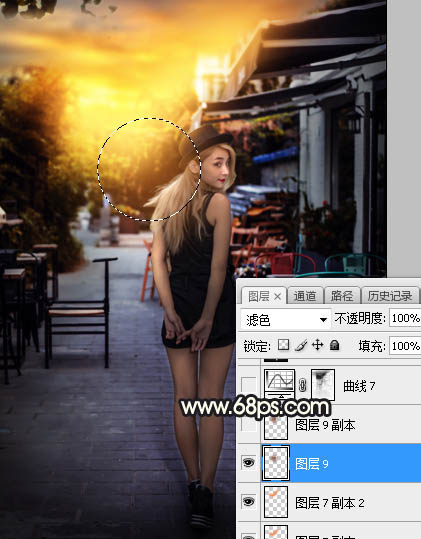Image resolution: width=421 pixels, height=539 pixels.
Task: Close the 图层 panel tab with the x
Action: click(278, 296)
